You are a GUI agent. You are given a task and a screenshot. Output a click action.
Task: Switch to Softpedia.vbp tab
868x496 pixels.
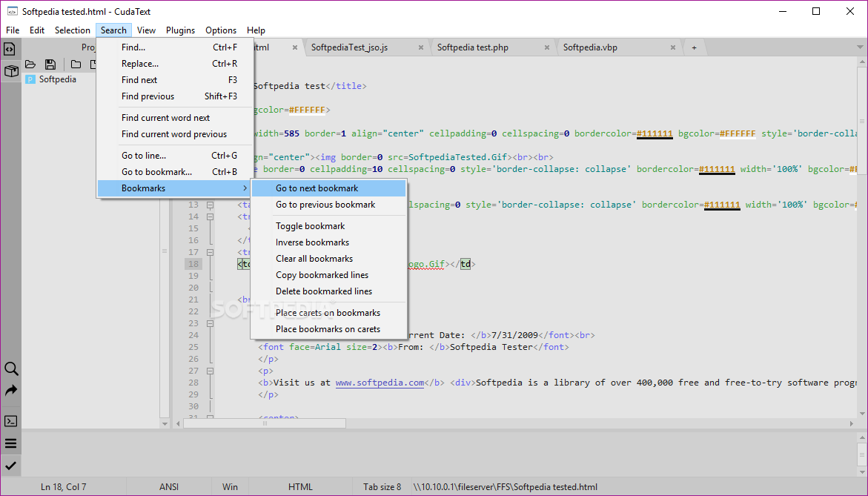(x=590, y=47)
